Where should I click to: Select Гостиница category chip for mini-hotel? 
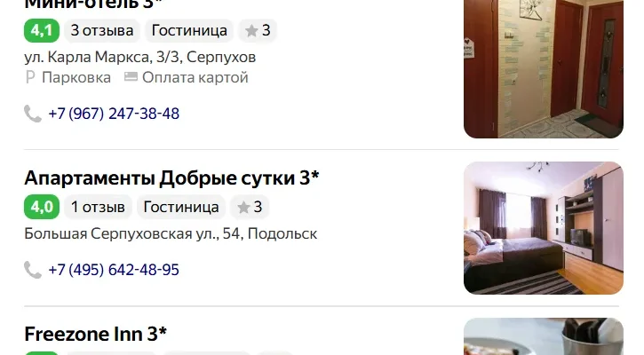pos(189,30)
